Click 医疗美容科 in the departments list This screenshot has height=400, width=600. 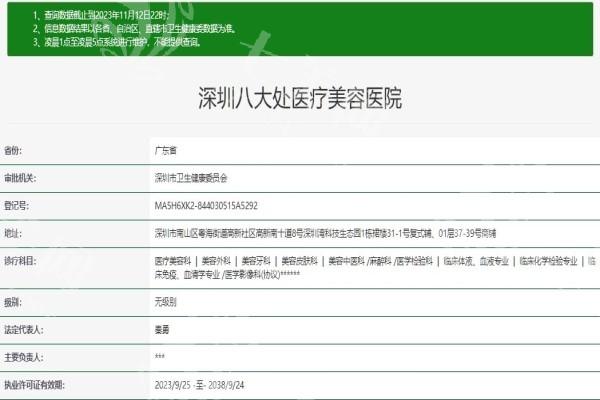tap(173, 261)
